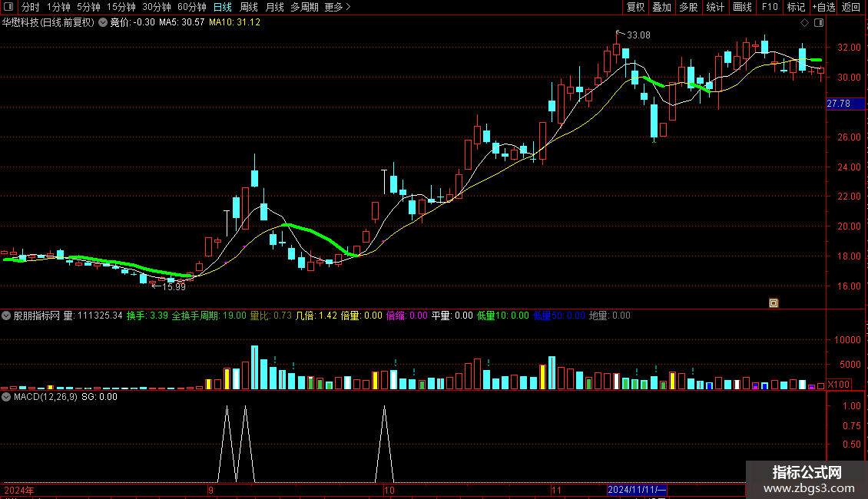Select the 30分钟 period tab
868x499 pixels.
pos(157,7)
